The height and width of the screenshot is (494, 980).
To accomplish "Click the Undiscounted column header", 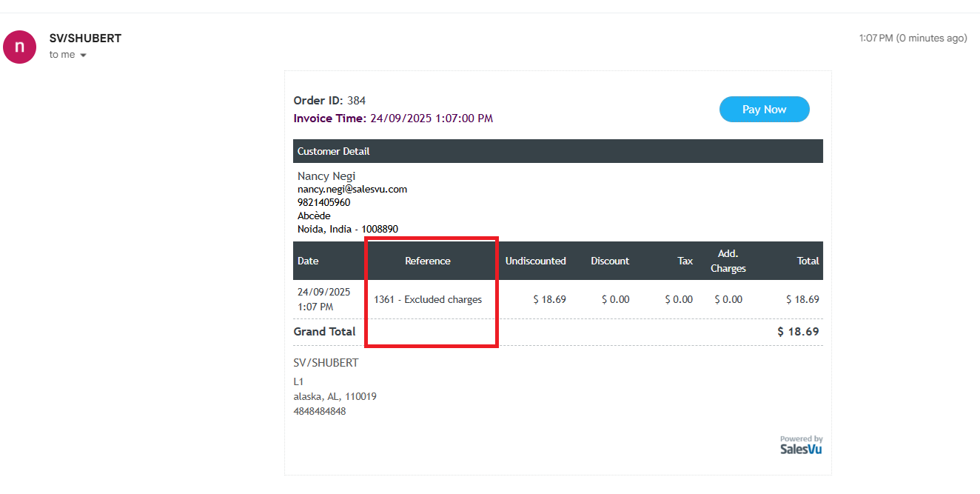I will (x=536, y=261).
